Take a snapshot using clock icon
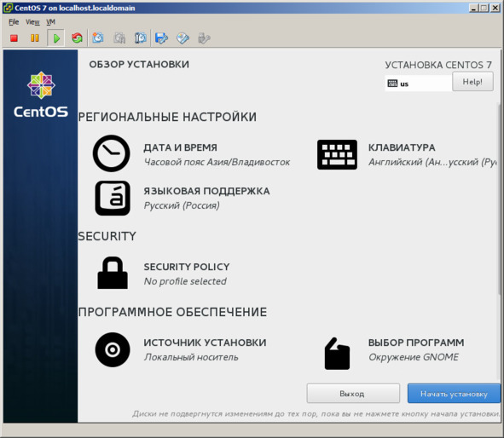Screen dimensions: 504x438 click(x=98, y=38)
